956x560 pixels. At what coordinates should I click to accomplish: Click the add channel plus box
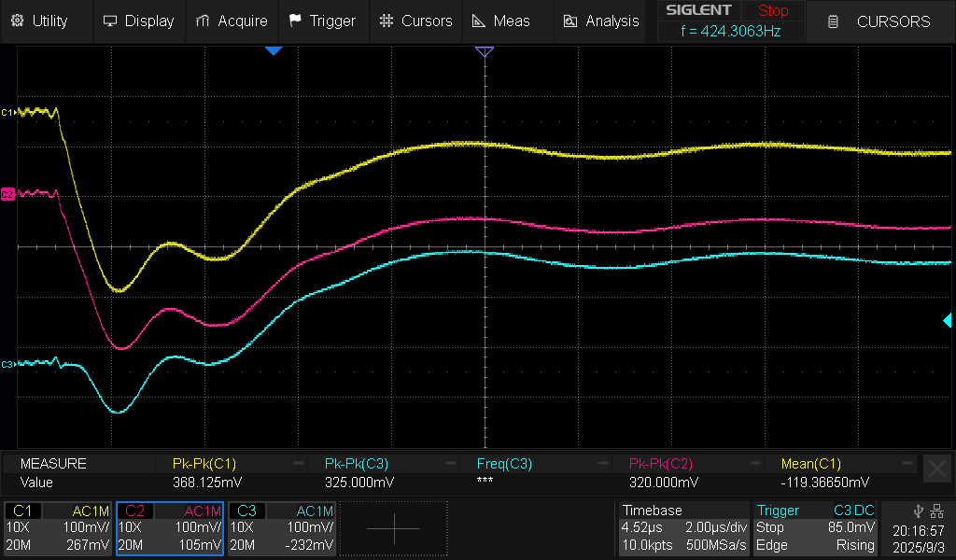[393, 528]
